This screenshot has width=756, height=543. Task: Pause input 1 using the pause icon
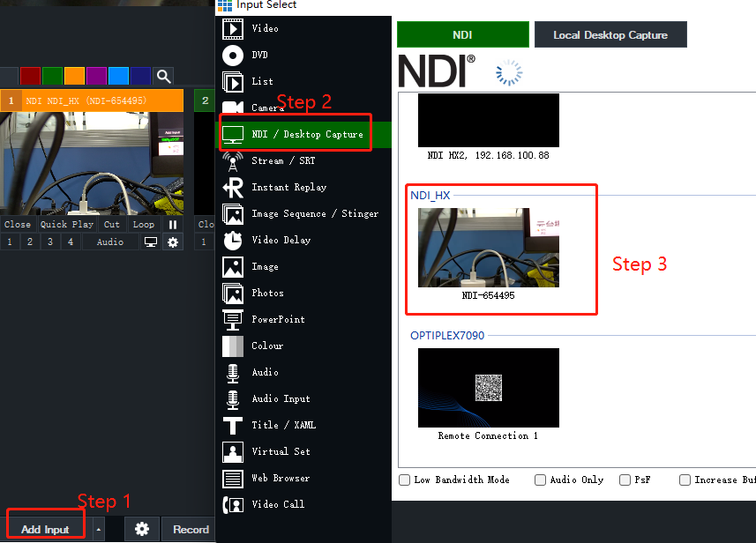(x=173, y=225)
